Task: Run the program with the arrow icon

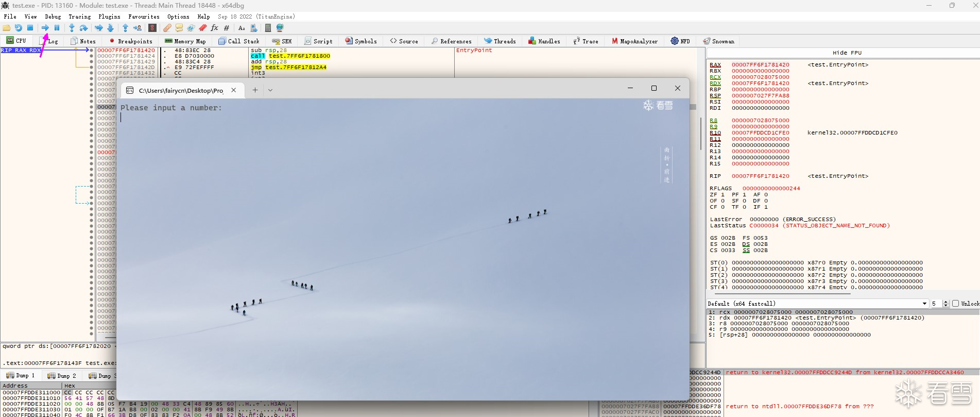Action: point(45,28)
